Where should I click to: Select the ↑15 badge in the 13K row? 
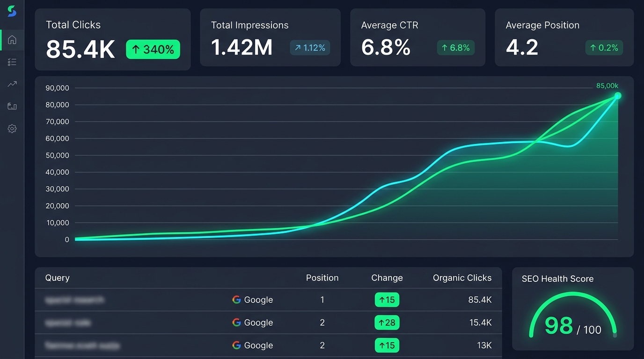[x=387, y=345]
